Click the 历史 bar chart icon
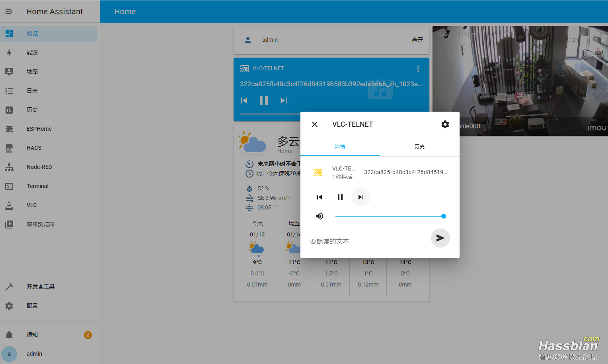This screenshot has height=364, width=608. (9, 110)
